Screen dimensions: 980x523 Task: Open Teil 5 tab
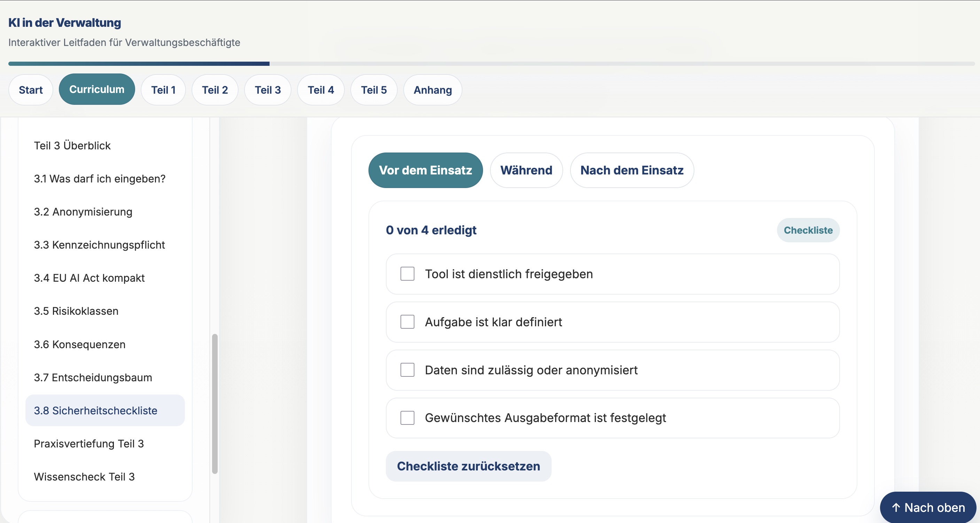pos(374,90)
